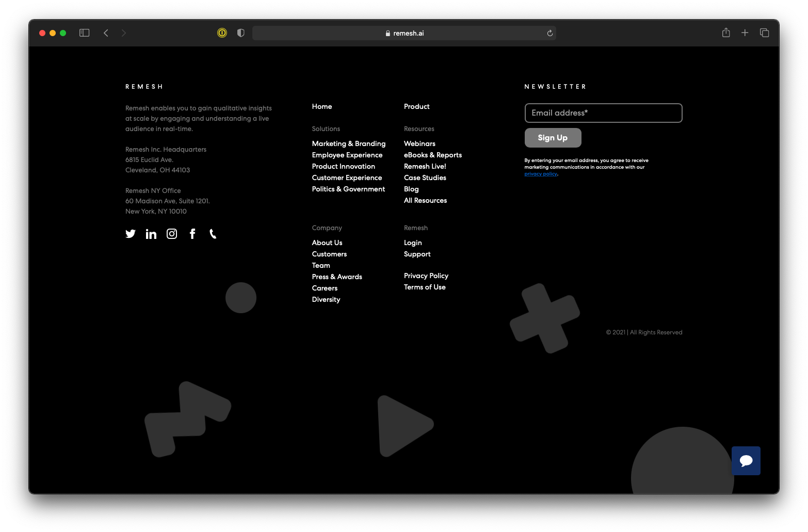Open Remesh Twitter profile icon
Screen dimensions: 808x532
click(x=131, y=234)
